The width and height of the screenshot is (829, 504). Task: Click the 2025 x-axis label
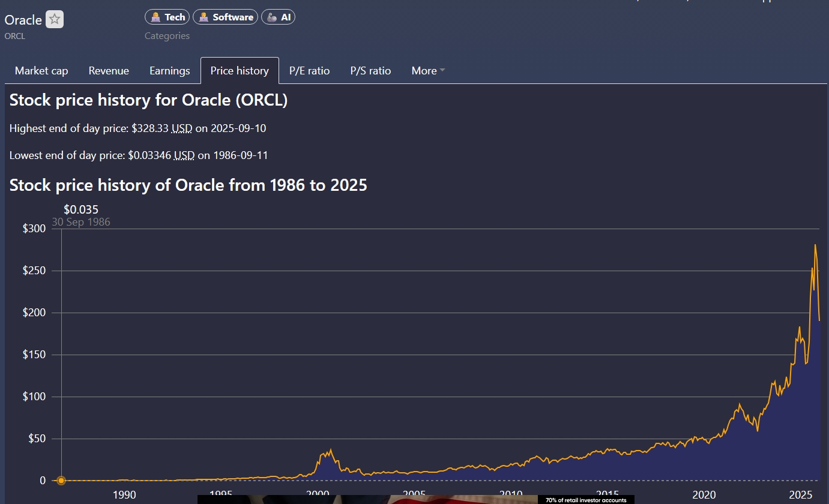coord(801,495)
